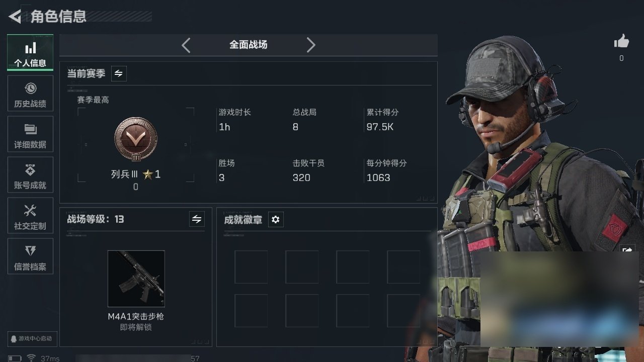Switch to next mode with right chevron
Image resolution: width=644 pixels, height=362 pixels.
point(311,45)
